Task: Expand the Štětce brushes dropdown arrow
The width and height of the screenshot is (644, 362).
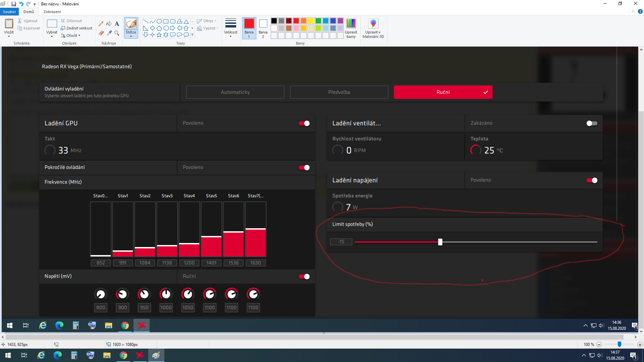Action: click(x=131, y=36)
